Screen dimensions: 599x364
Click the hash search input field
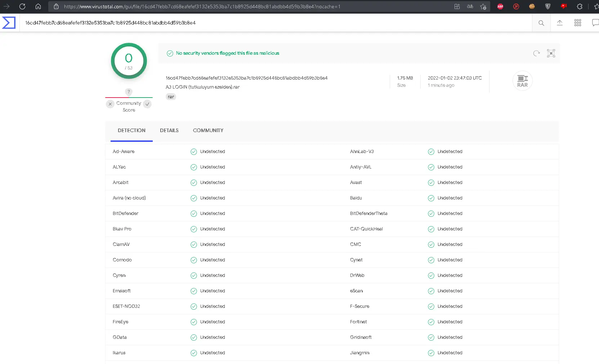(276, 23)
